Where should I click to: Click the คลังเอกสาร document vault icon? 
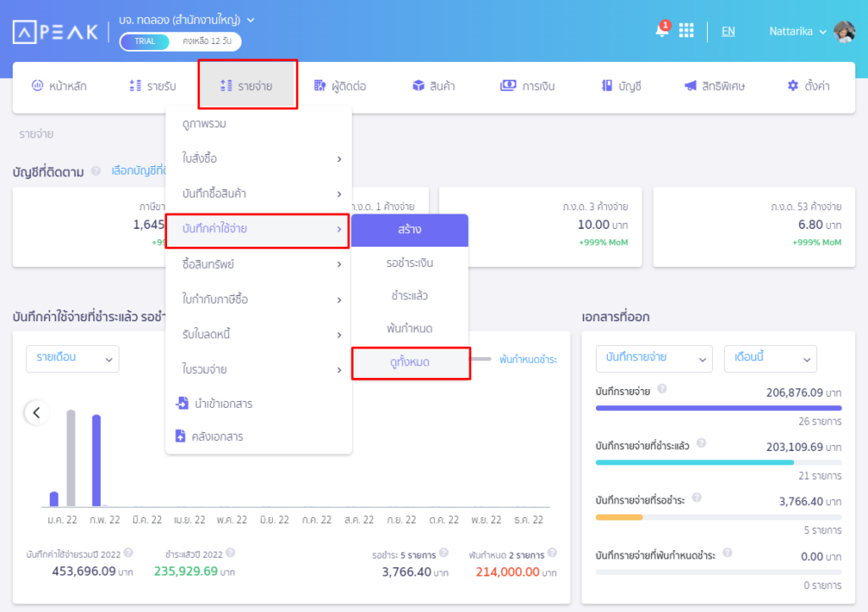point(181,437)
